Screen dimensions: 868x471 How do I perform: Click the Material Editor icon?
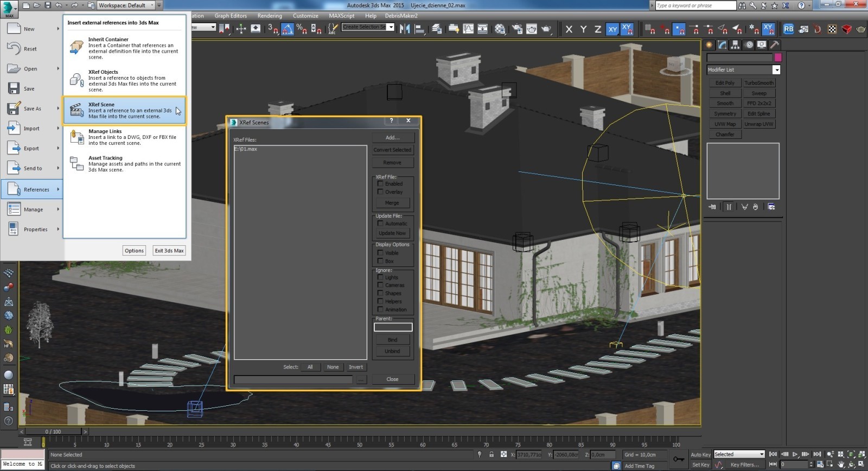500,29
